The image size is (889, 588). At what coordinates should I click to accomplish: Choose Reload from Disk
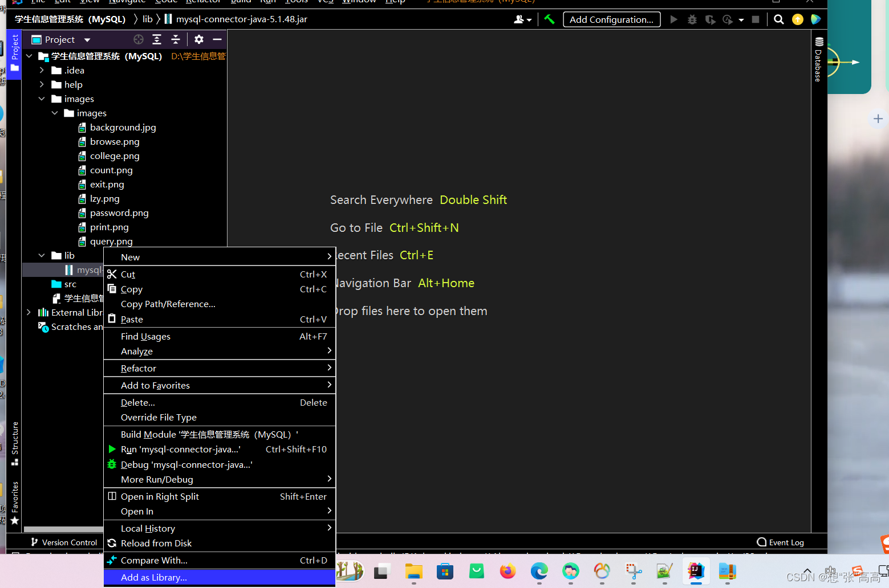point(219,543)
